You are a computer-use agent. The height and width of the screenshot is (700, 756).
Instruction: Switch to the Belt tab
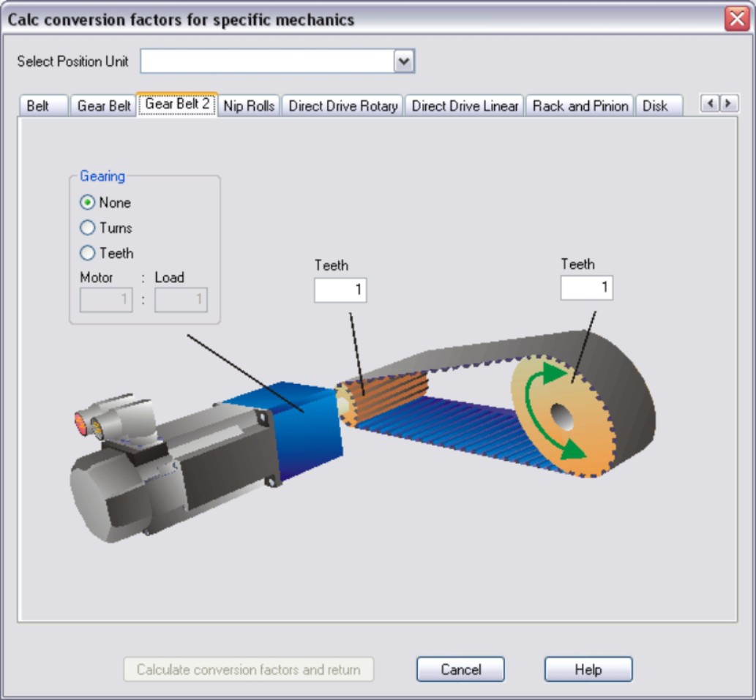pyautogui.click(x=38, y=106)
